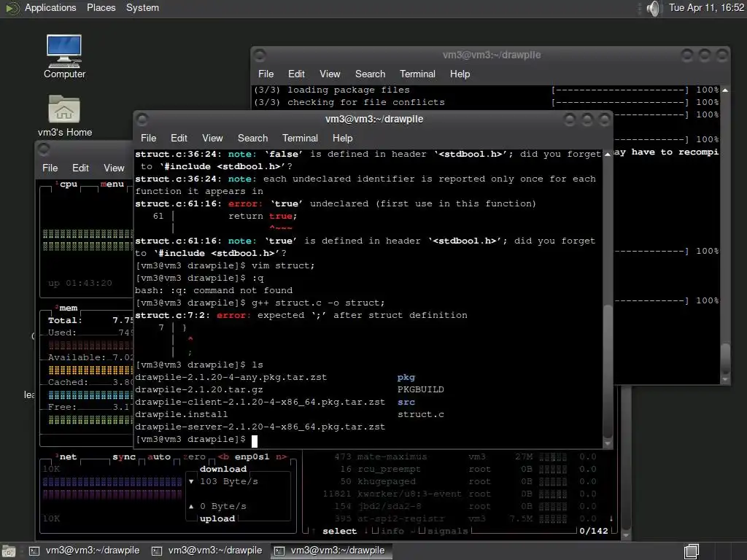This screenshot has width=747, height=560.
Task: Click window menu icon of front terminal titlebar
Action: click(142, 119)
